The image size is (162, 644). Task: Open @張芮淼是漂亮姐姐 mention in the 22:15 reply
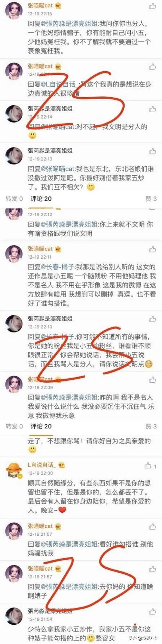69,24
